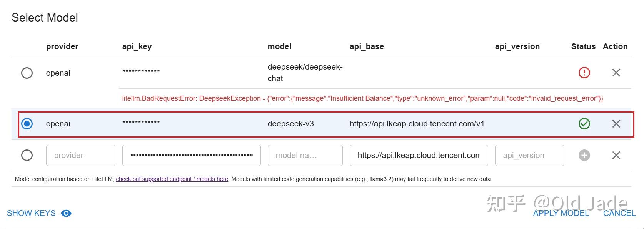Screen dimensions: 644x229
Task: Select the deepseek-v3 model radio button
Action: coord(27,124)
